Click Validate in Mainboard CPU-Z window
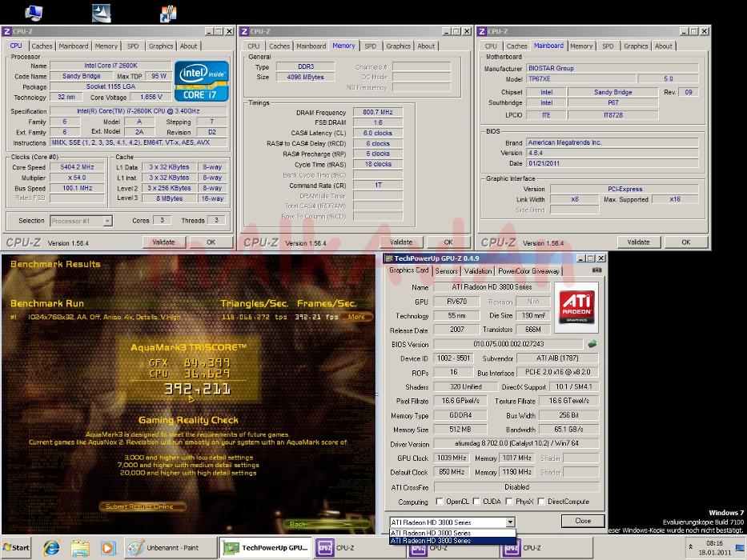 coord(638,242)
